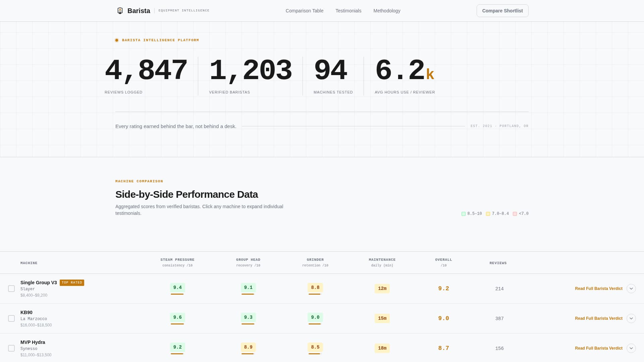
Task: Click the Maintenance column header
Action: (382, 262)
